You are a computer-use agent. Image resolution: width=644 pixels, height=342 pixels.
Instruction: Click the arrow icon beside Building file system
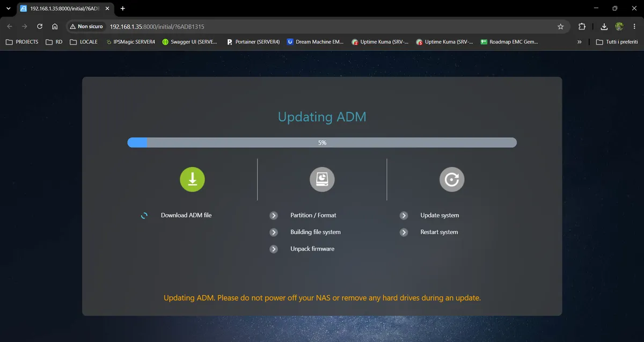click(x=274, y=232)
